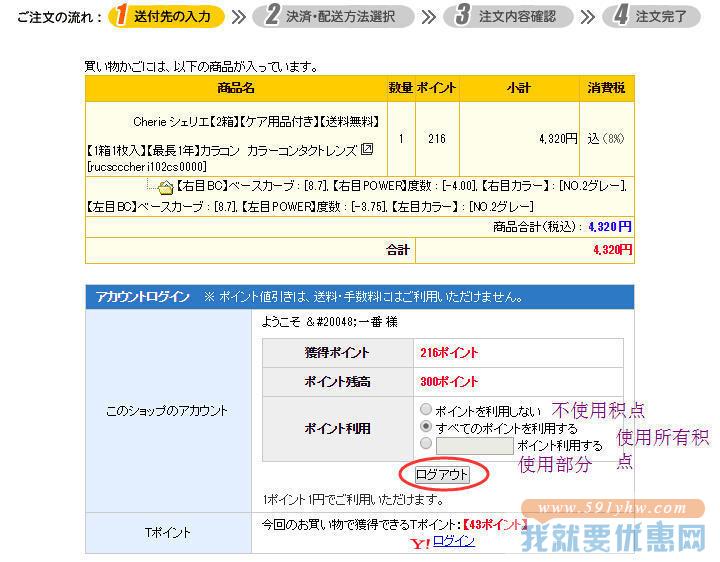
Task: Select the partial points radio button
Action: click(426, 444)
